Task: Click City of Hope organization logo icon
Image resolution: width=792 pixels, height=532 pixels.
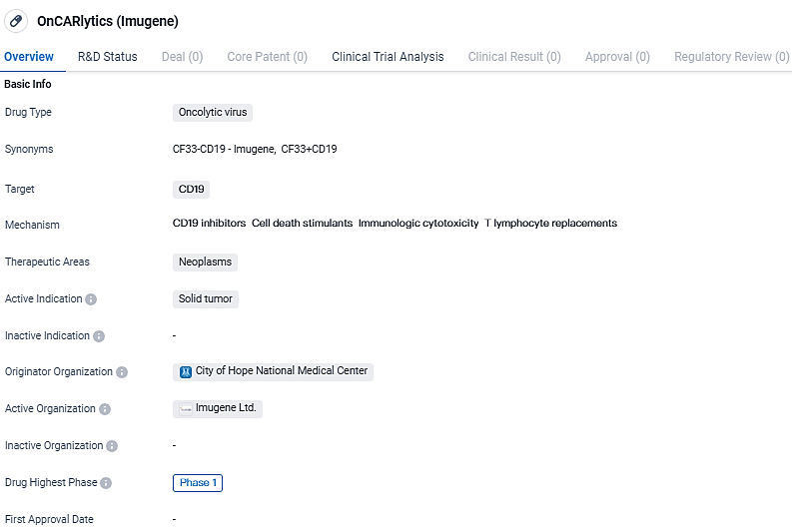Action: click(x=185, y=371)
